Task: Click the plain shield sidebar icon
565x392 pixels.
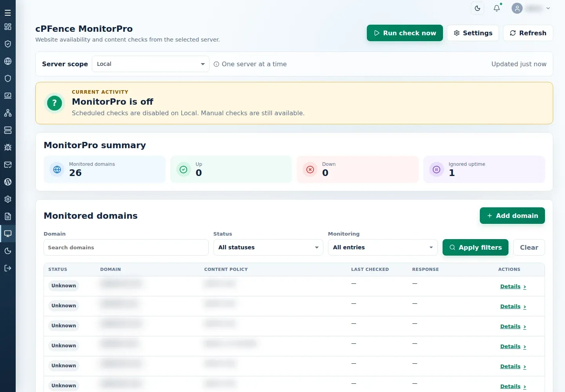Action: 8,78
